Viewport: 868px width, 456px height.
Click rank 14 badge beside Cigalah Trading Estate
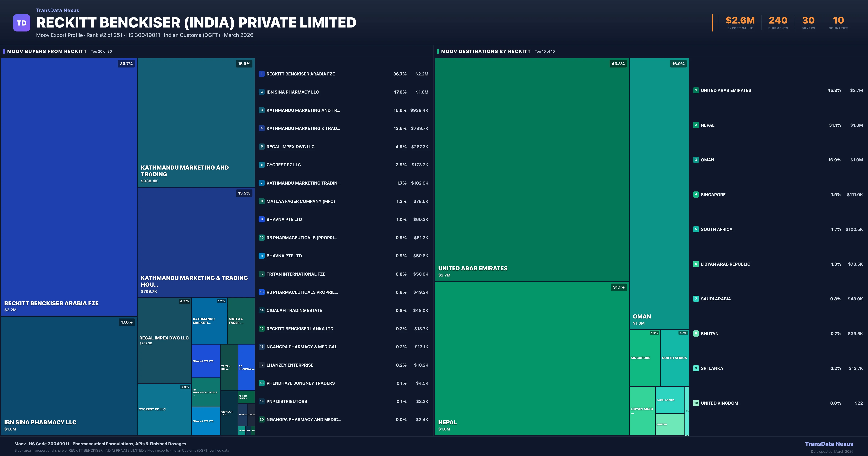tap(261, 310)
